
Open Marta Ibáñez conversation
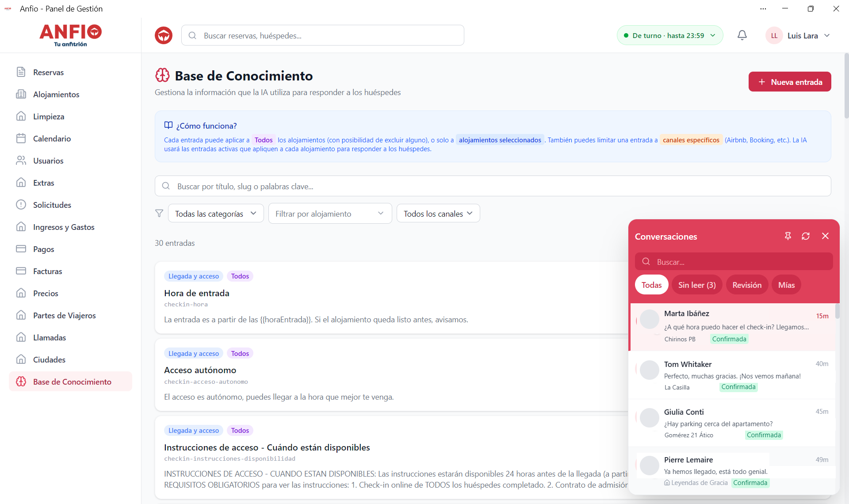pos(732,327)
